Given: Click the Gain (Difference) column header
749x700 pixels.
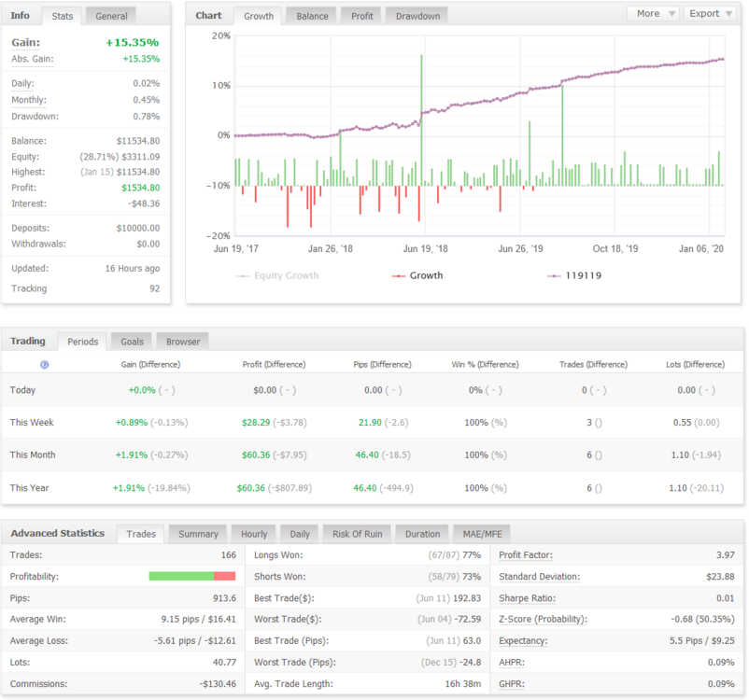Looking at the screenshot, I should [x=150, y=364].
